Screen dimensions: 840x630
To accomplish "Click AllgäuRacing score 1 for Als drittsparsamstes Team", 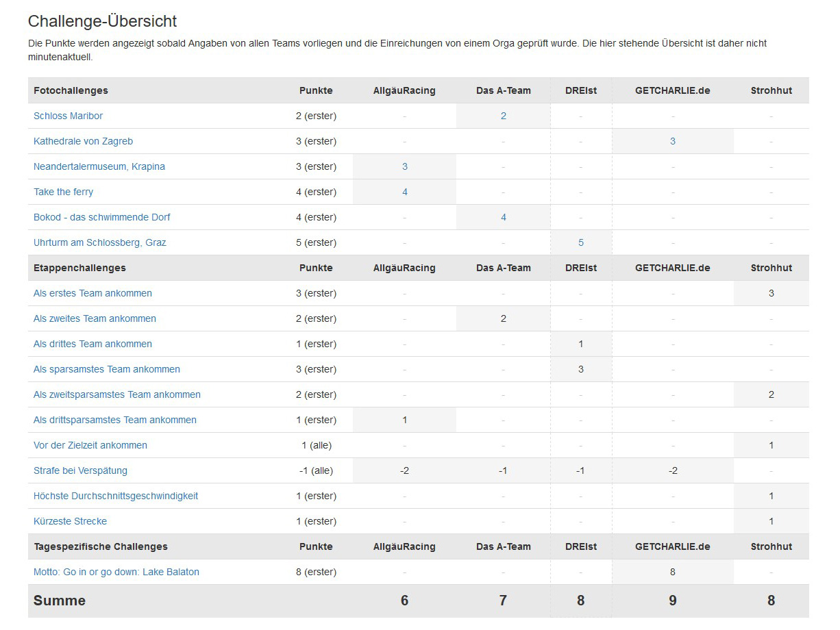I will [405, 420].
